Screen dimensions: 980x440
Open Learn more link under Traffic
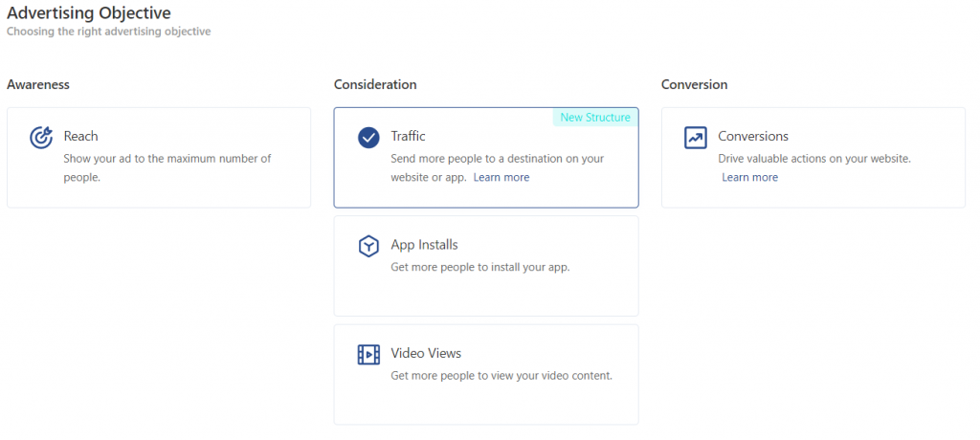501,178
